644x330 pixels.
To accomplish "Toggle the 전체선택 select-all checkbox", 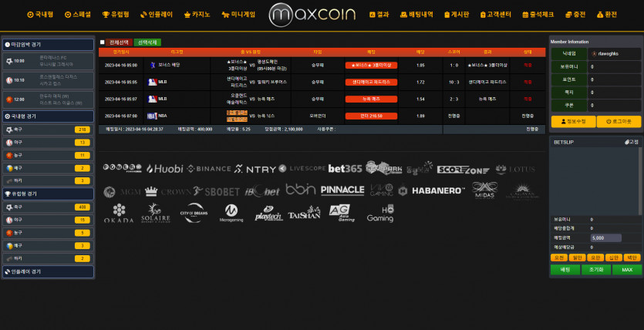I will pos(103,42).
